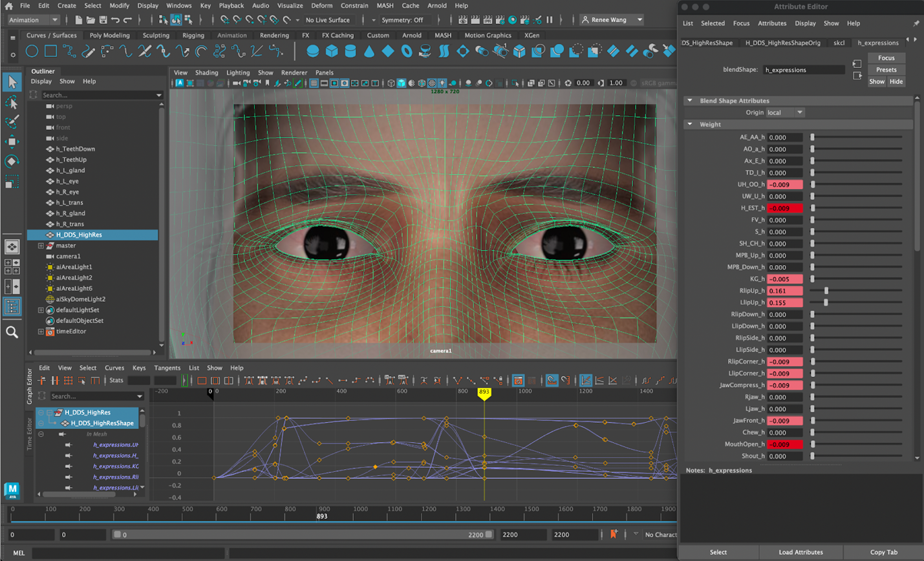This screenshot has height=561, width=924.
Task: Click the polygon sphere shelf icon
Action: click(x=313, y=51)
